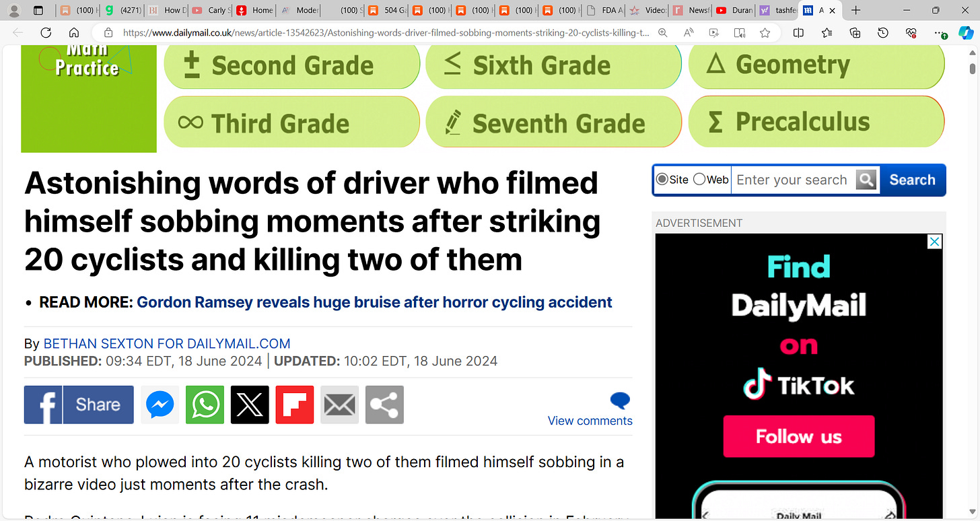The width and height of the screenshot is (980, 521).
Task: Start Read aloud from address bar
Action: [689, 32]
